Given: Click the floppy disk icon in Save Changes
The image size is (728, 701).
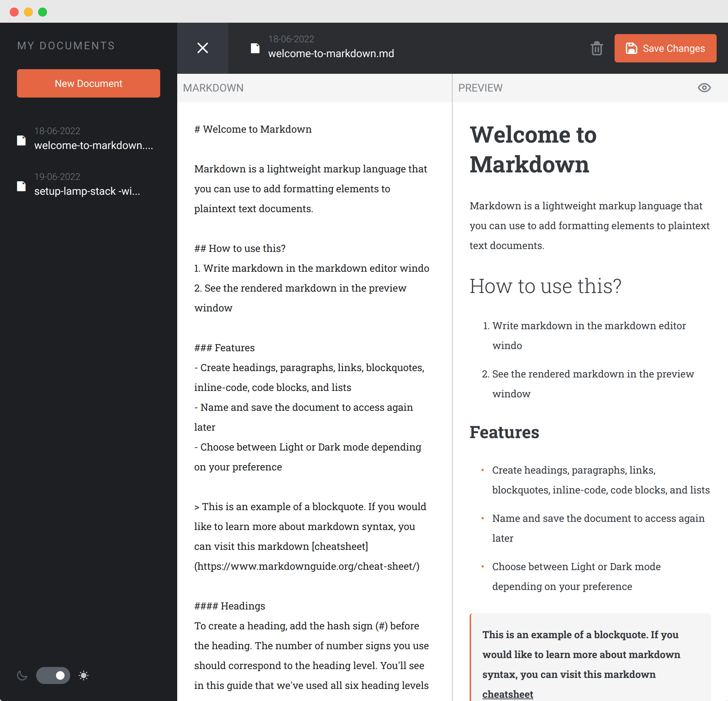Looking at the screenshot, I should 631,48.
